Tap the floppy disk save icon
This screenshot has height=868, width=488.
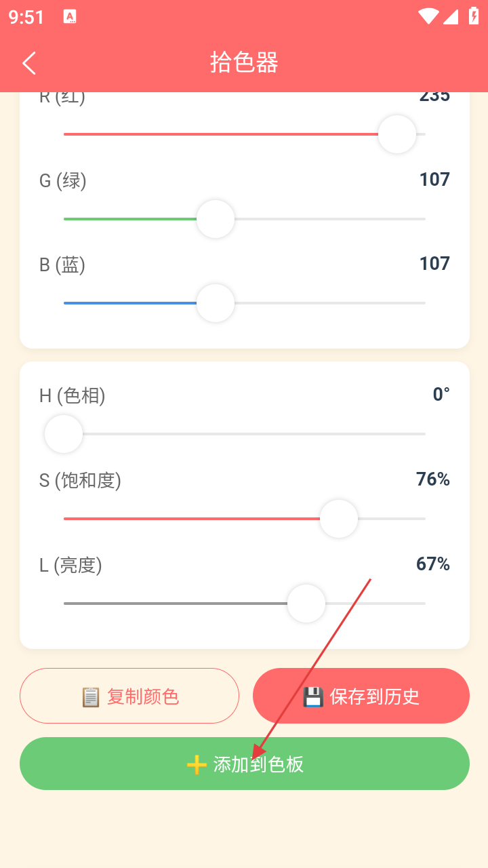click(x=312, y=696)
